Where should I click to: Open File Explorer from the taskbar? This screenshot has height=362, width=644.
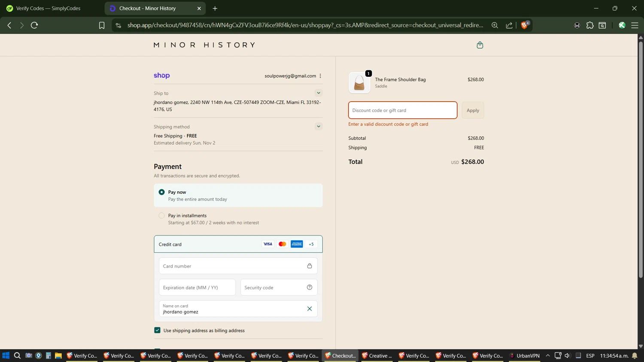pos(58,356)
